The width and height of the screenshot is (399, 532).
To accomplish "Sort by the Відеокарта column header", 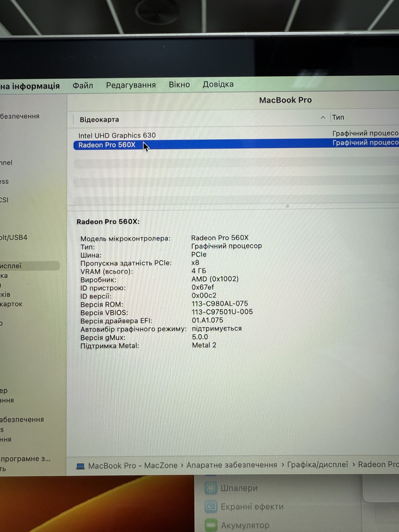I will [99, 119].
